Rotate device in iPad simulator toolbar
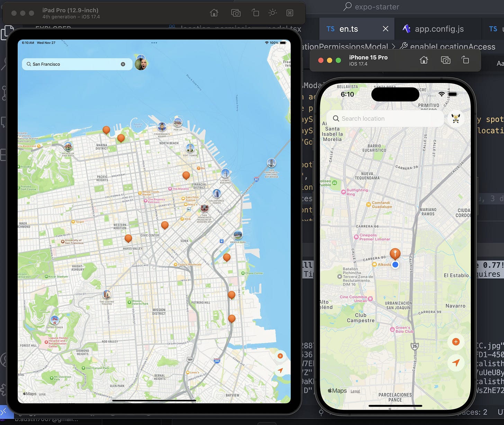The height and width of the screenshot is (425, 504). [x=255, y=13]
